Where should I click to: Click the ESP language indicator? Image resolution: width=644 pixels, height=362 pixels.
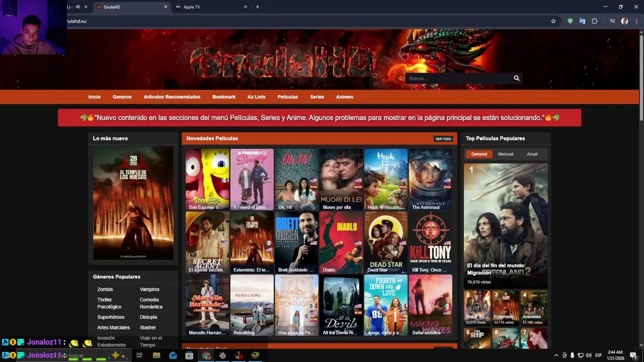pos(599,355)
